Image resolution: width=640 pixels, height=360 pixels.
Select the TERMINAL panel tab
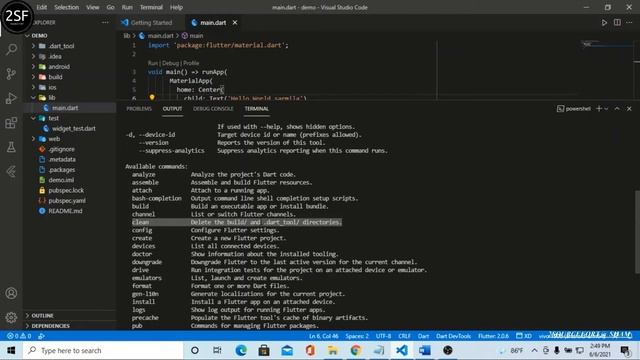[256, 109]
